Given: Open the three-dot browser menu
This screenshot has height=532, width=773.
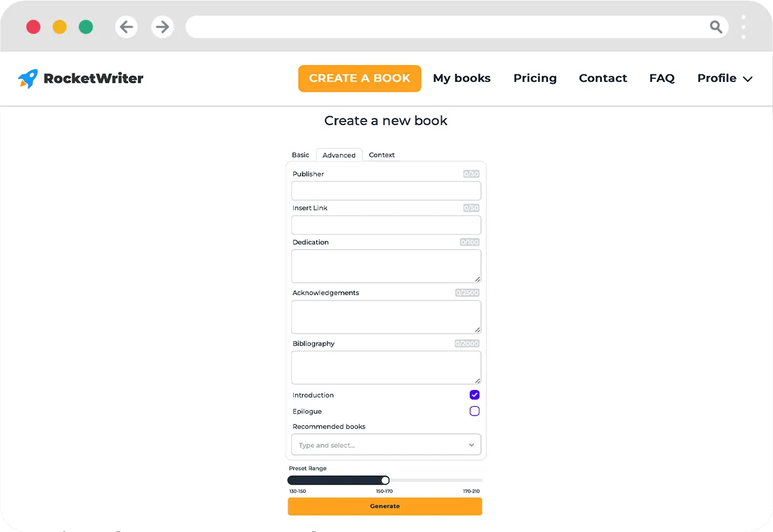Looking at the screenshot, I should [x=743, y=27].
